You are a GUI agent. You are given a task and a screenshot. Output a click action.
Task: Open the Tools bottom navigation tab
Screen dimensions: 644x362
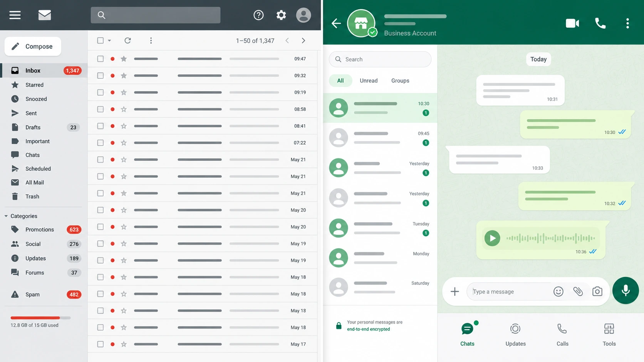pos(609,334)
